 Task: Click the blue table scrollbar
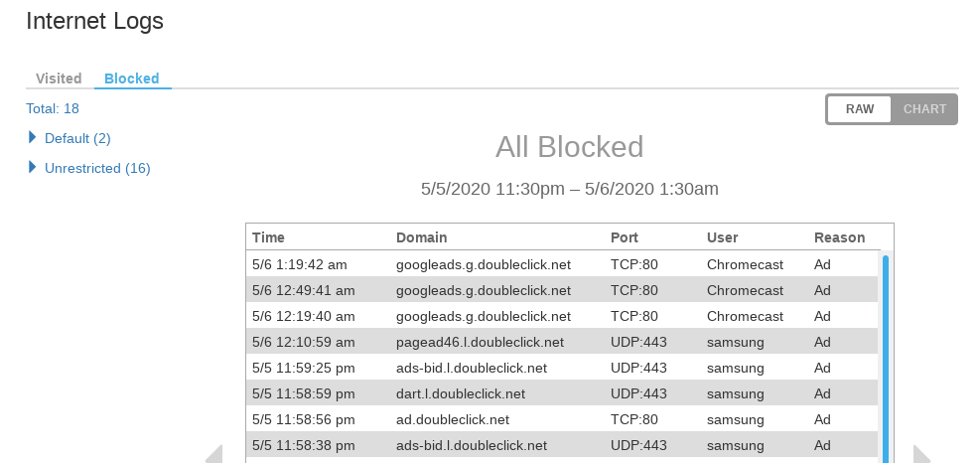[885, 358]
